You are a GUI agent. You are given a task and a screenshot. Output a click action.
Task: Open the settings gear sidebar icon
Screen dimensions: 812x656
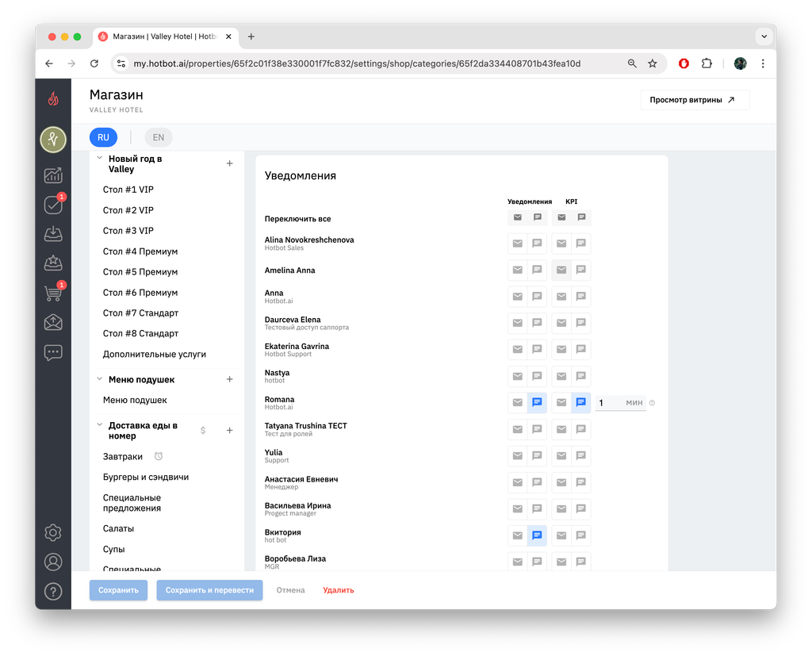pyautogui.click(x=53, y=532)
